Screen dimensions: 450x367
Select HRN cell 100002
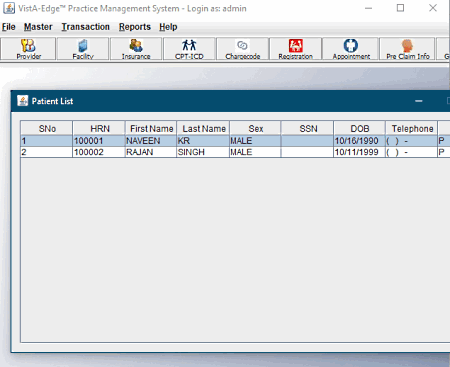coord(99,152)
